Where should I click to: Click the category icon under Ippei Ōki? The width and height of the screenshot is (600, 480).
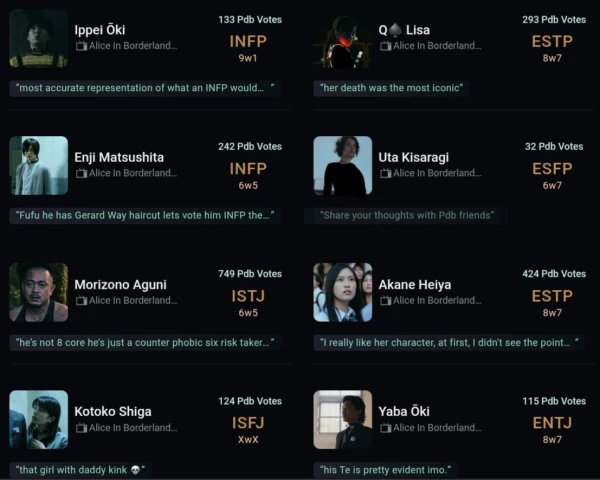coord(81,46)
